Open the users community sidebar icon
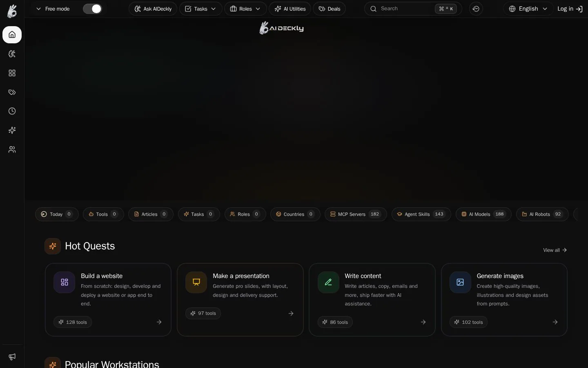This screenshot has width=588, height=368. (x=12, y=150)
